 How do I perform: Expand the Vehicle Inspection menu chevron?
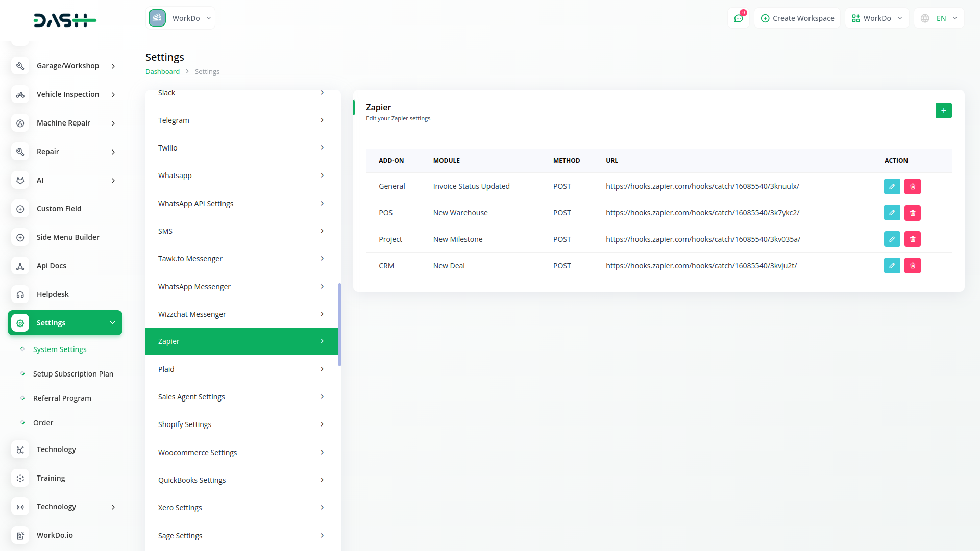tap(113, 95)
